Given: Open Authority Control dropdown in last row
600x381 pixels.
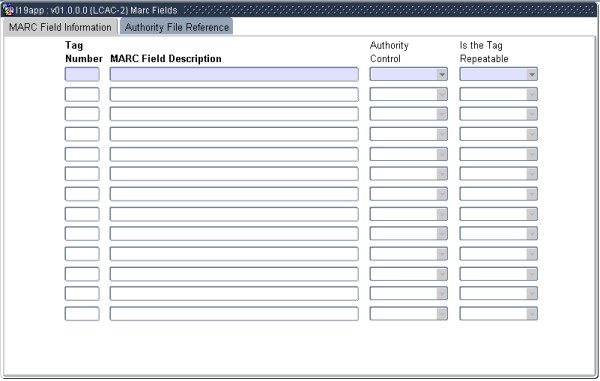Looking at the screenshot, I should pos(408,314).
